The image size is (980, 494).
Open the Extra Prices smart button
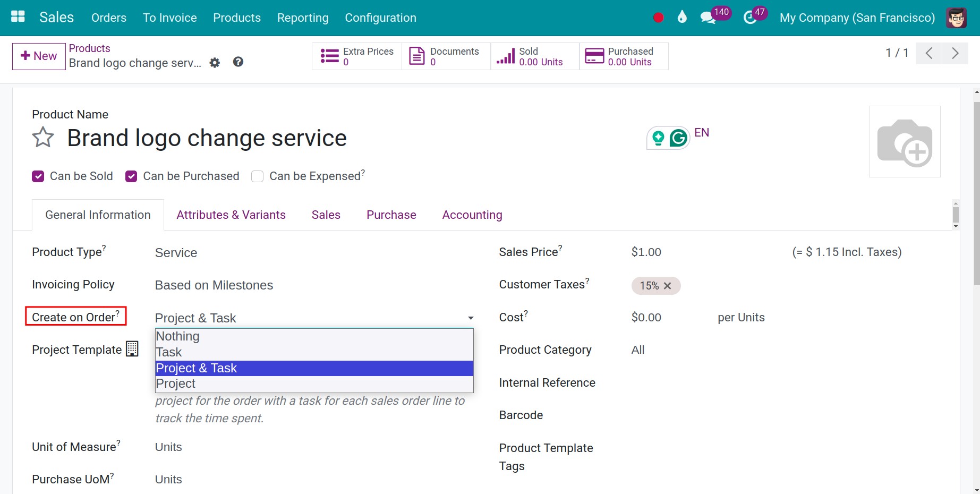coord(357,56)
